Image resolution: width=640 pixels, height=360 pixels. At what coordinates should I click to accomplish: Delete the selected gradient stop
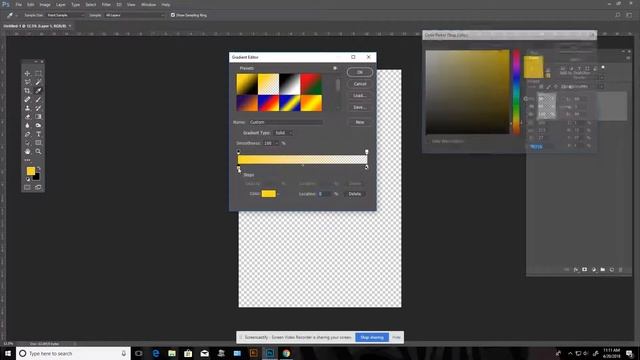(355, 194)
